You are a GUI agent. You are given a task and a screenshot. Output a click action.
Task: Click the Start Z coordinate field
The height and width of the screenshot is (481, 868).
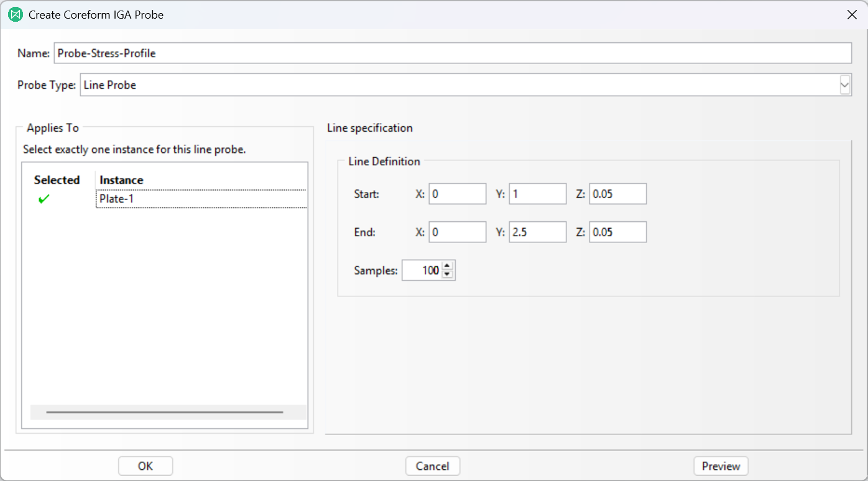click(x=618, y=194)
